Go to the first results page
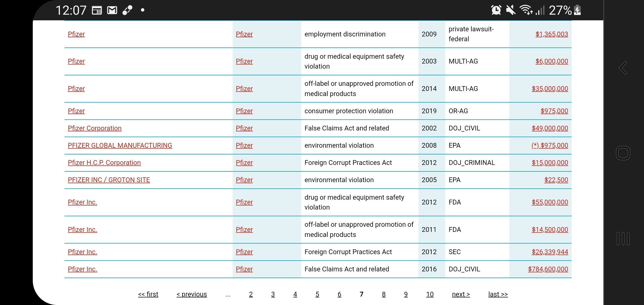The width and height of the screenshot is (644, 305). coord(148,294)
